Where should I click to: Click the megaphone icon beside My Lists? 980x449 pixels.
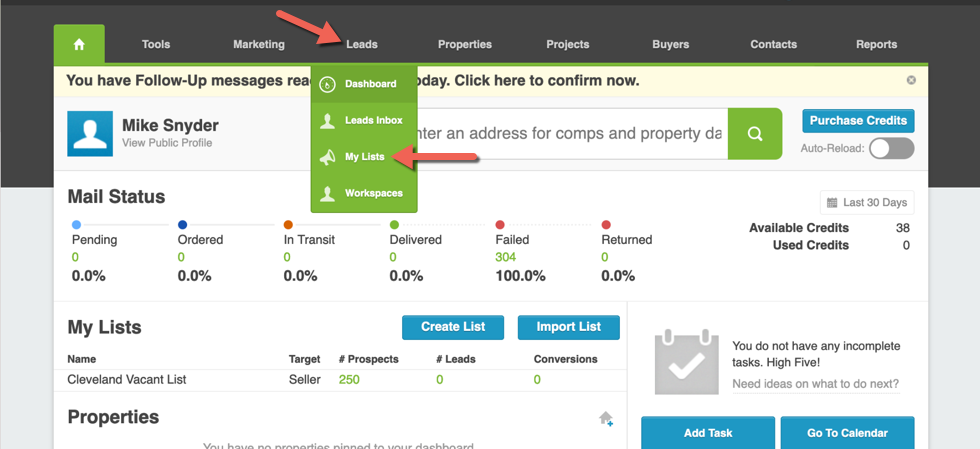[x=327, y=157]
